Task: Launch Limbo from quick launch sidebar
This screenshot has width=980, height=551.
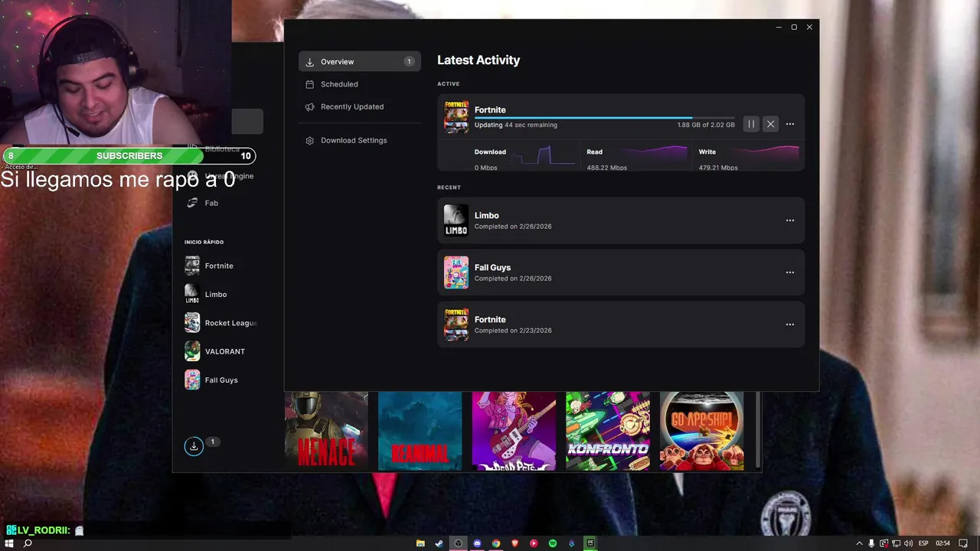Action: [220, 295]
